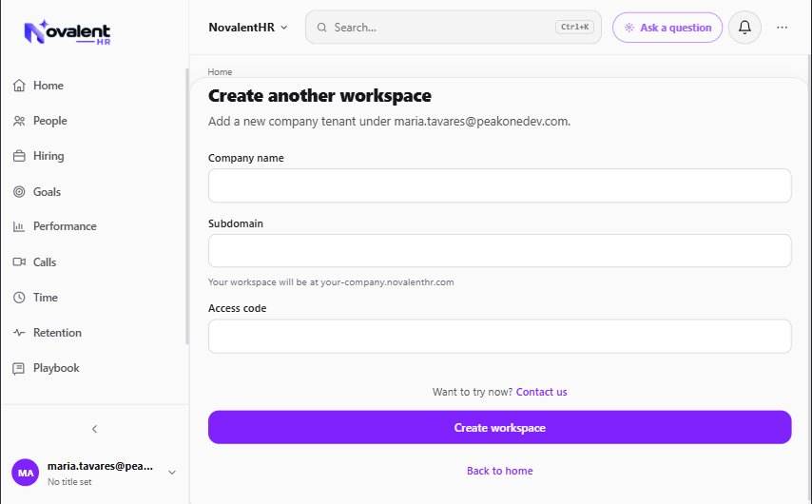Follow the Contact us link
This screenshot has width=812, height=504.
click(x=542, y=392)
